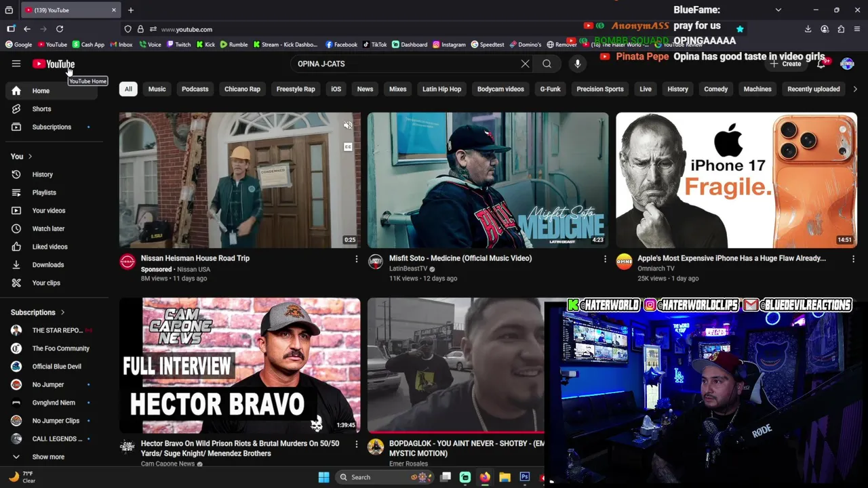The width and height of the screenshot is (868, 488).
Task: Play the Hector Bravo Full Interview thumbnail
Action: (x=240, y=365)
